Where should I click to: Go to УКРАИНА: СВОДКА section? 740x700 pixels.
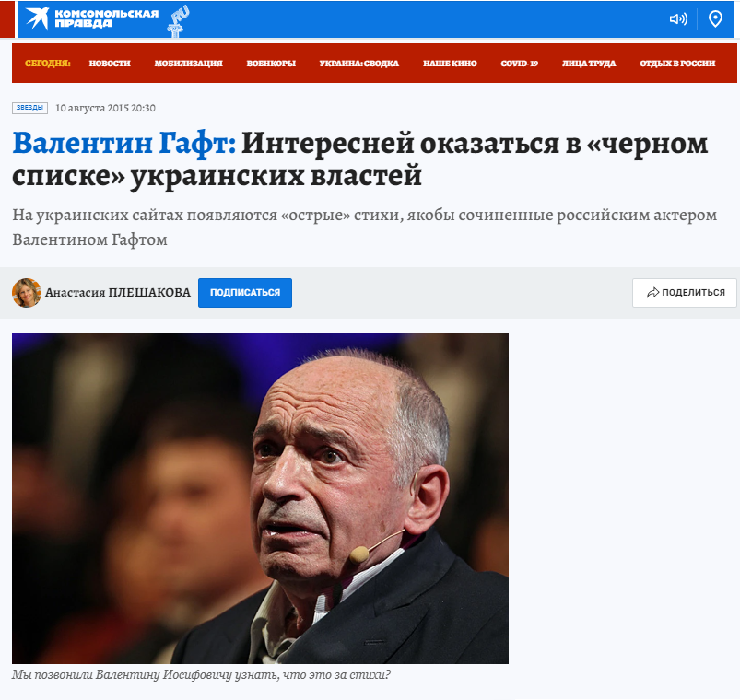[359, 64]
